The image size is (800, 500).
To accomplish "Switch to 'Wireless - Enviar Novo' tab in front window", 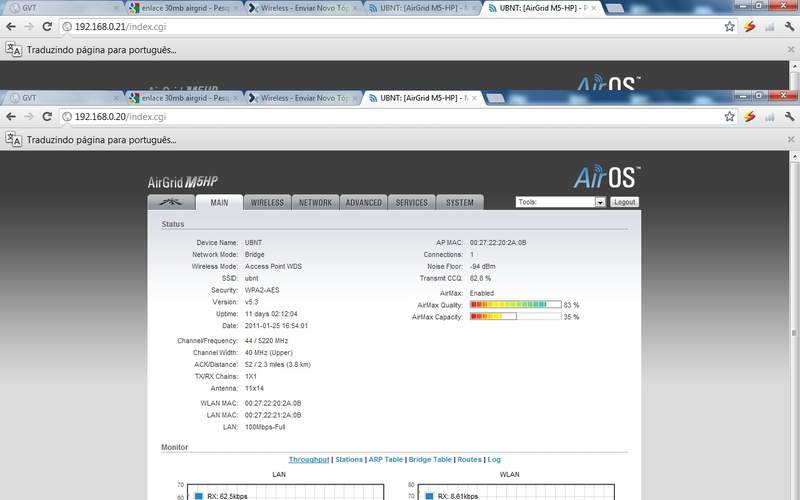I will 303,98.
